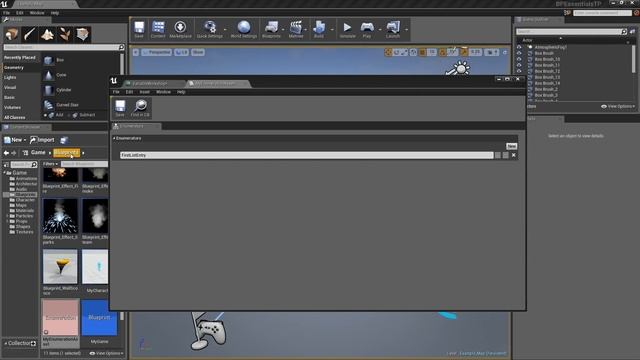The width and height of the screenshot is (640, 360).
Task: Toggle visibility eye for Box Brush row
Action: [x=519, y=53]
